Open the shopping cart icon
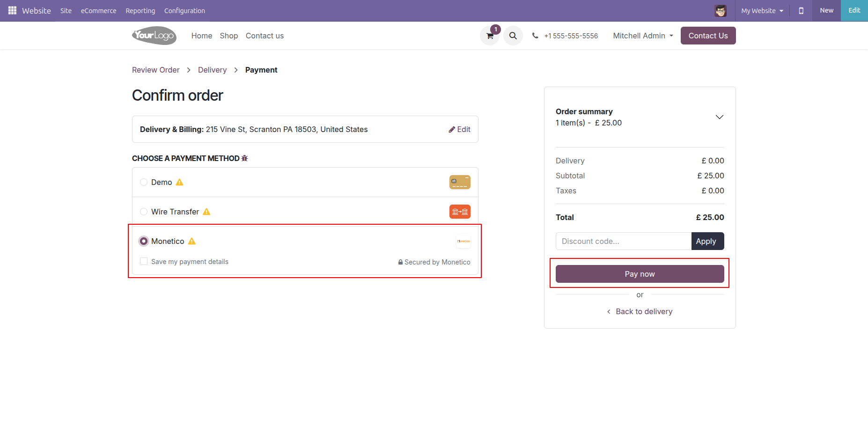 [490, 36]
